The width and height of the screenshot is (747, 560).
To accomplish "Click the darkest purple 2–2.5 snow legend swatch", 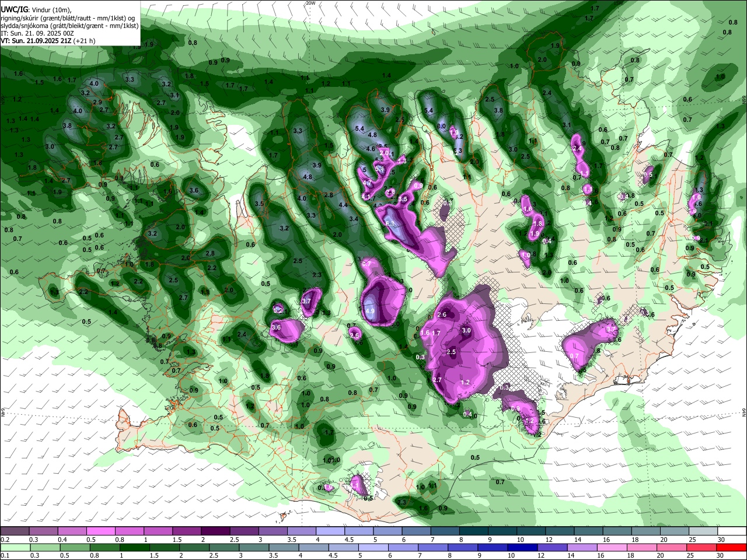I will [x=215, y=531].
